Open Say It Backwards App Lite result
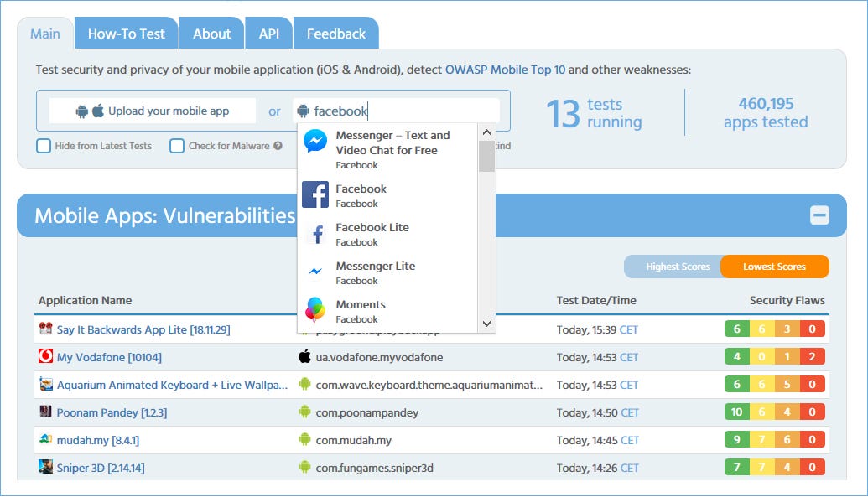Screen dimensions: 868x497 (x=143, y=330)
